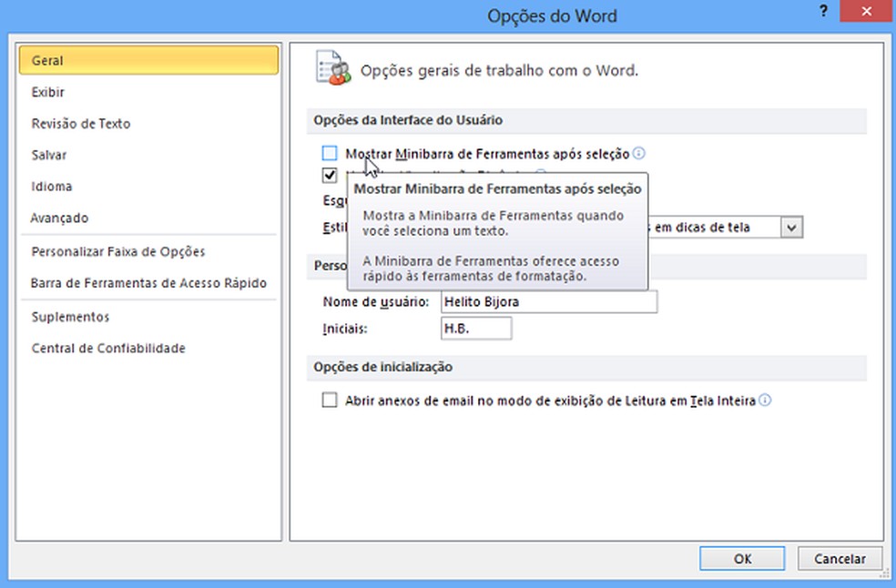Click the Word options header icon
This screenshot has height=588, width=896.
[333, 68]
